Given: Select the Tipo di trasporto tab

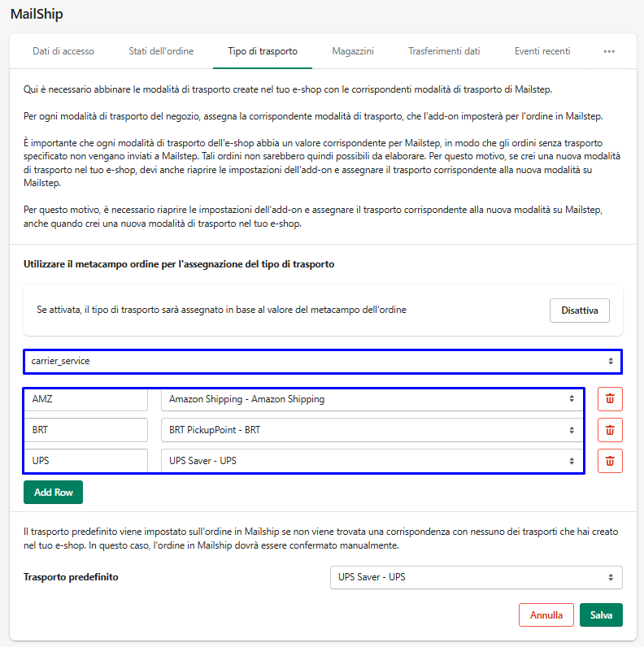Looking at the screenshot, I should click(x=263, y=51).
